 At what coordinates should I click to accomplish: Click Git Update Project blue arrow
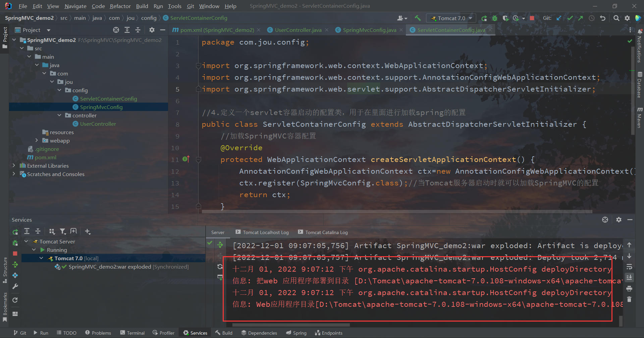coord(559,18)
